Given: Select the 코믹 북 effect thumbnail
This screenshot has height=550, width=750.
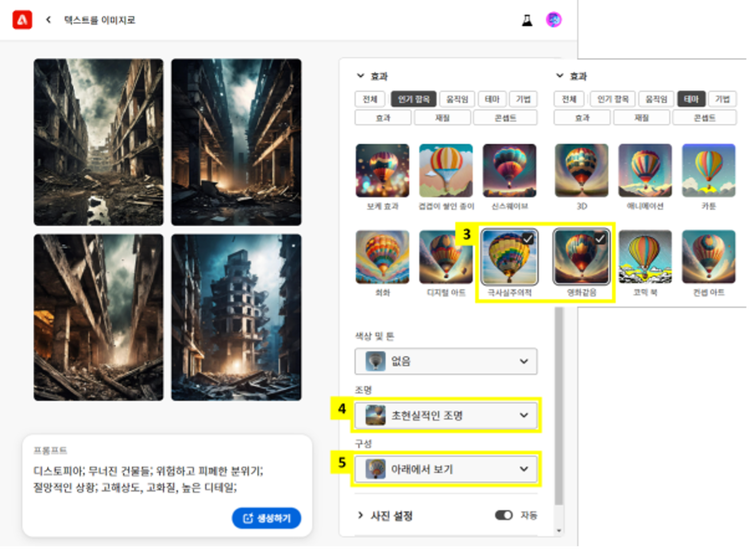Looking at the screenshot, I should coord(645,257).
